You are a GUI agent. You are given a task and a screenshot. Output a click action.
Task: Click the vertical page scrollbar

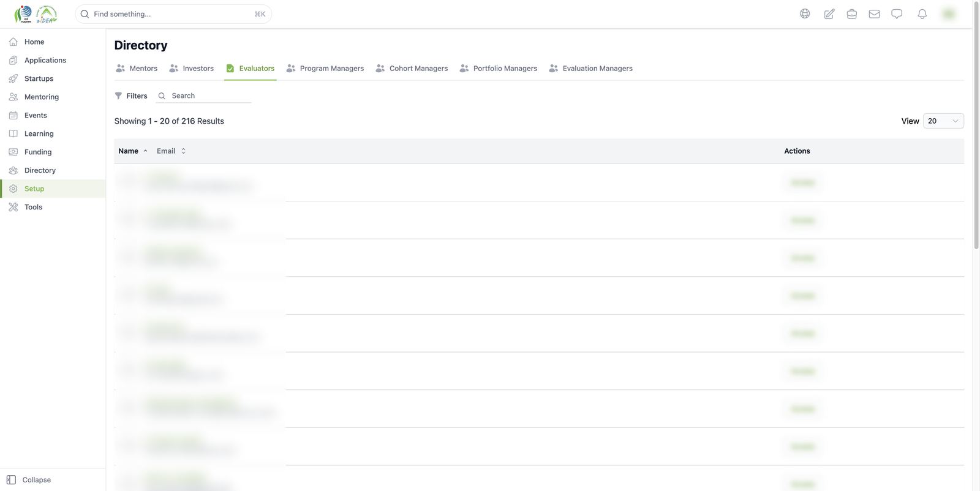click(976, 126)
